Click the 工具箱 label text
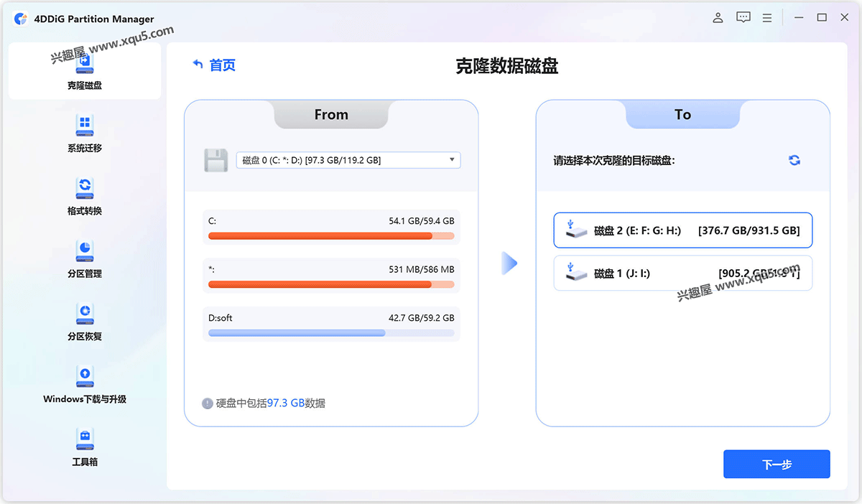 tap(85, 462)
